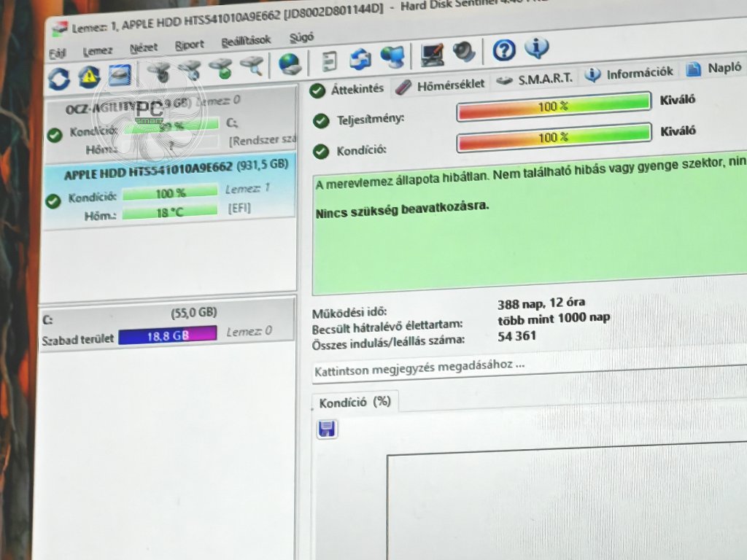Click the application icon in the title bar
This screenshot has height=560, width=747.
point(60,29)
